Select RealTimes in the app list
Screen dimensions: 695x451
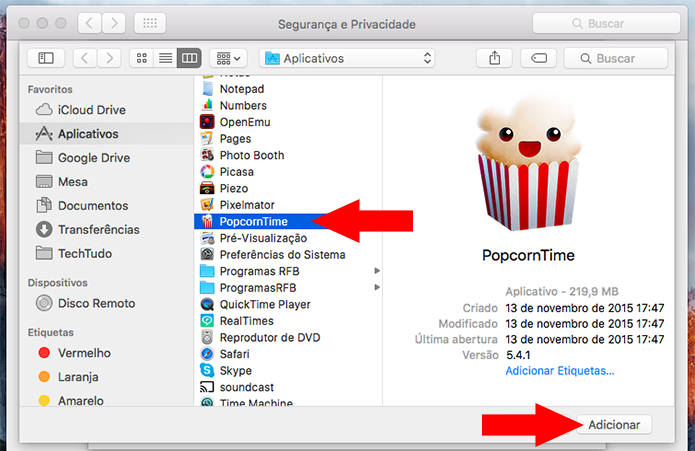click(288, 321)
